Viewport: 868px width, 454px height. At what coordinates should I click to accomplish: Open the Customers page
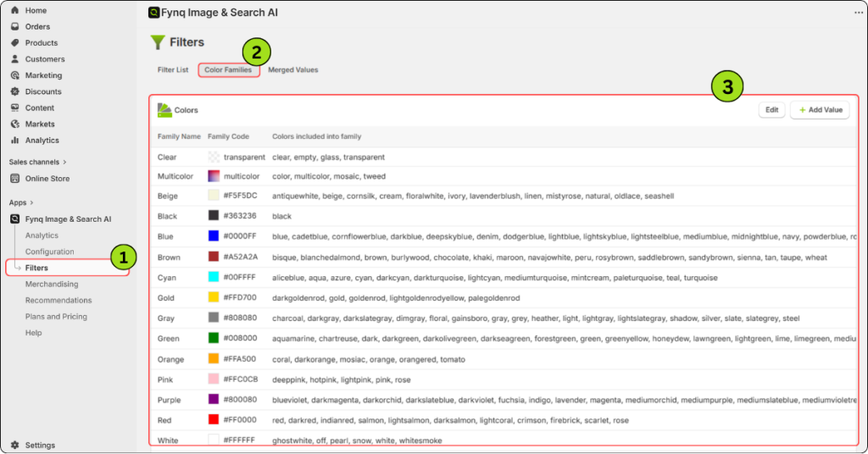coord(44,59)
